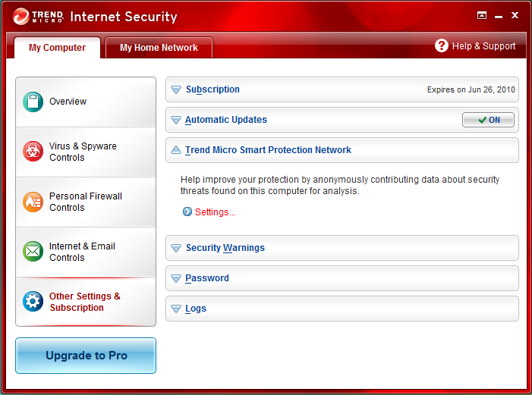The height and width of the screenshot is (395, 532).
Task: Toggle the Automatic Updates ON button
Action: pyautogui.click(x=488, y=120)
